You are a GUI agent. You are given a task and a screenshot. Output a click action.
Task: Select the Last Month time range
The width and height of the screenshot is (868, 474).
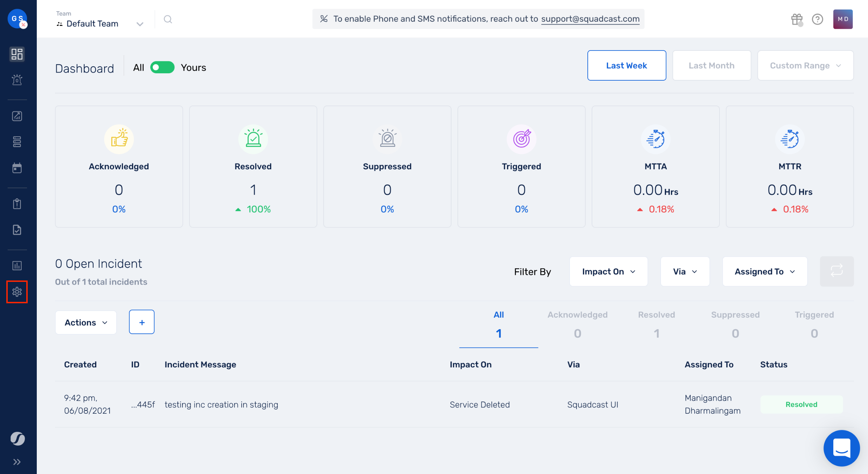(711, 65)
